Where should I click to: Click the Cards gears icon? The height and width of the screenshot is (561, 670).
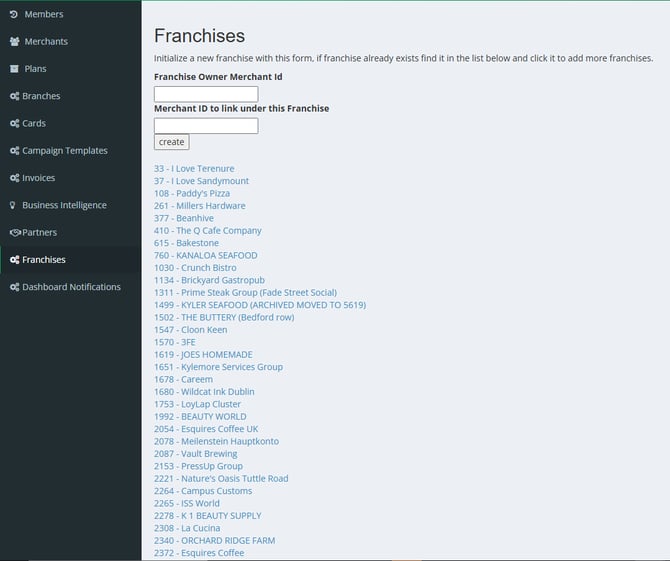point(14,123)
